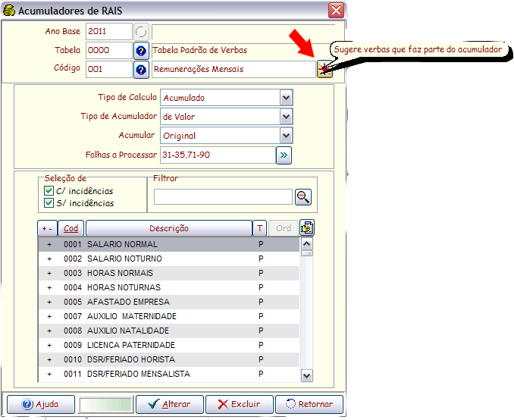Toggle the S/ incidências checkbox

click(49, 203)
